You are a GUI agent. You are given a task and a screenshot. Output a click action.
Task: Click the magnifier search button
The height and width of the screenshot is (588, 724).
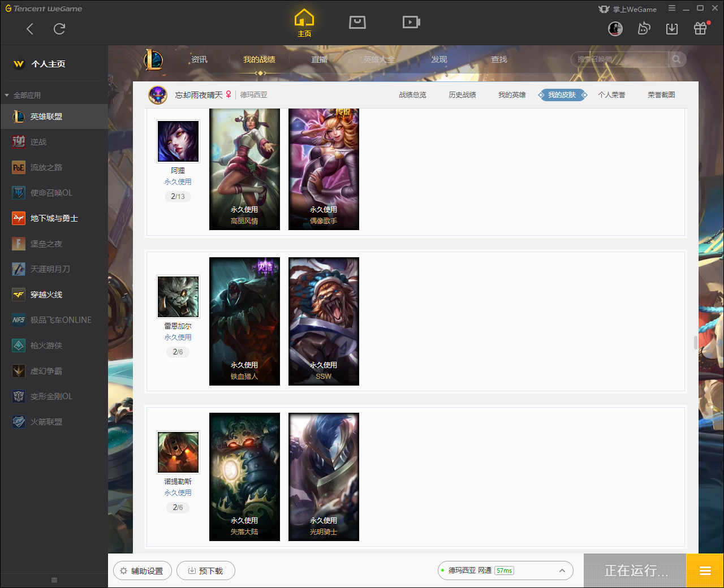click(x=676, y=59)
